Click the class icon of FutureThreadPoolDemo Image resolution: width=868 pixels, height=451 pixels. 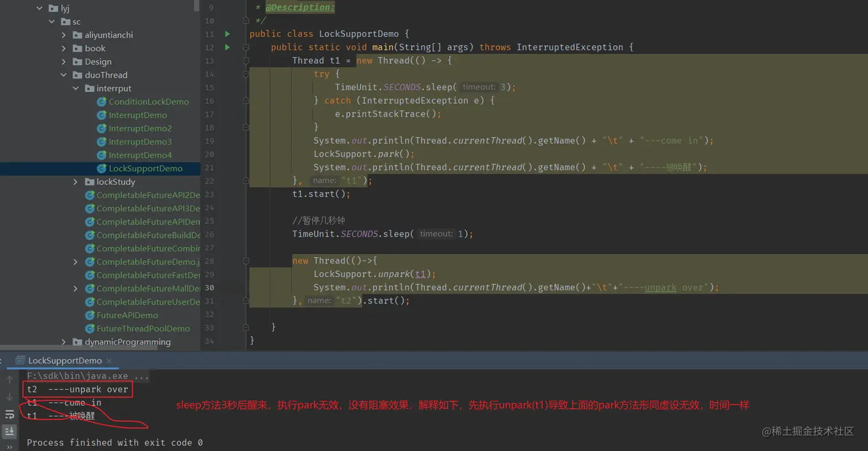90,329
